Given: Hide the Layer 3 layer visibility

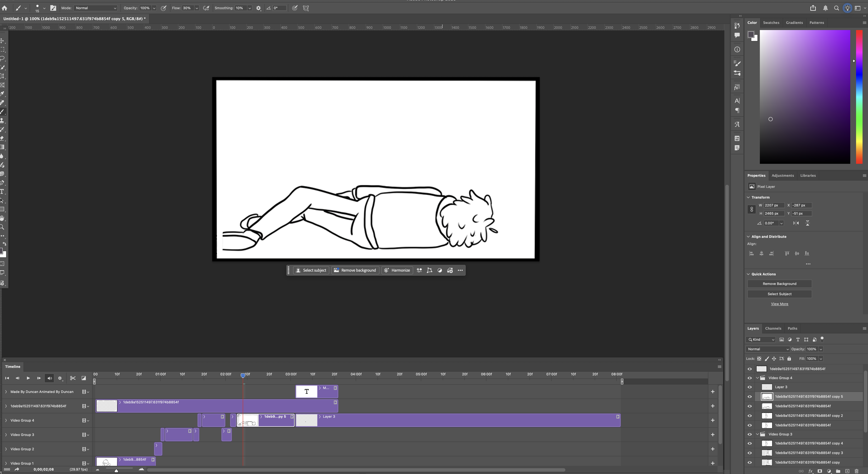Looking at the screenshot, I should [750, 387].
